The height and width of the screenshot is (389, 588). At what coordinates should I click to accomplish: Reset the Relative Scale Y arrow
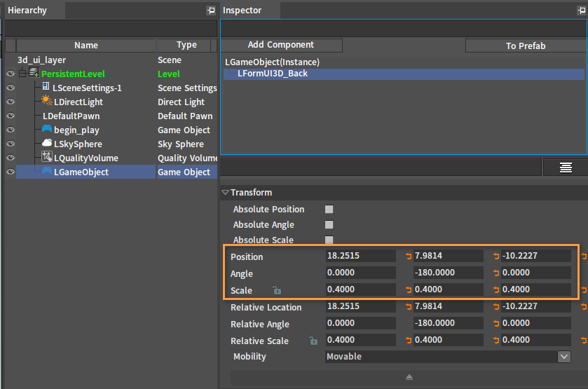[x=496, y=340]
